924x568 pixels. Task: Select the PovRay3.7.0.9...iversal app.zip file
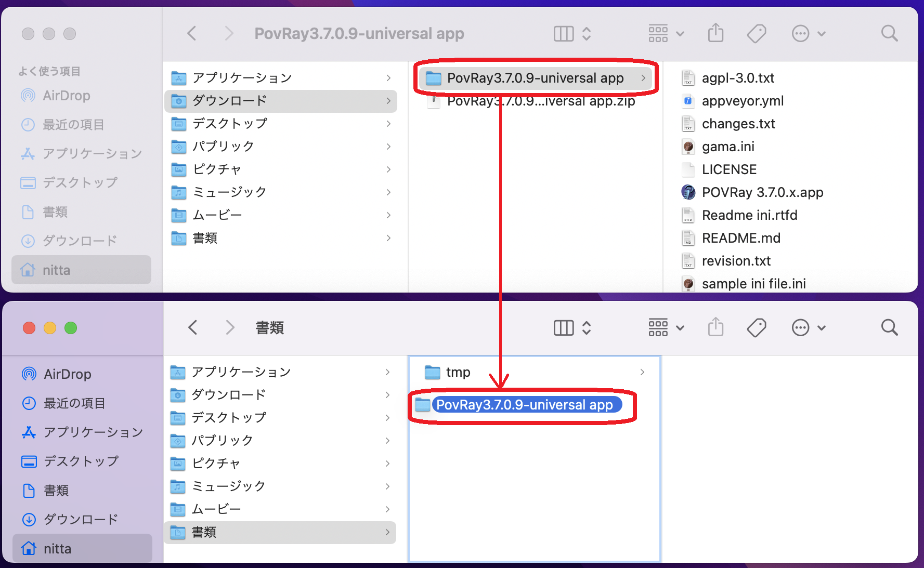pos(541,101)
